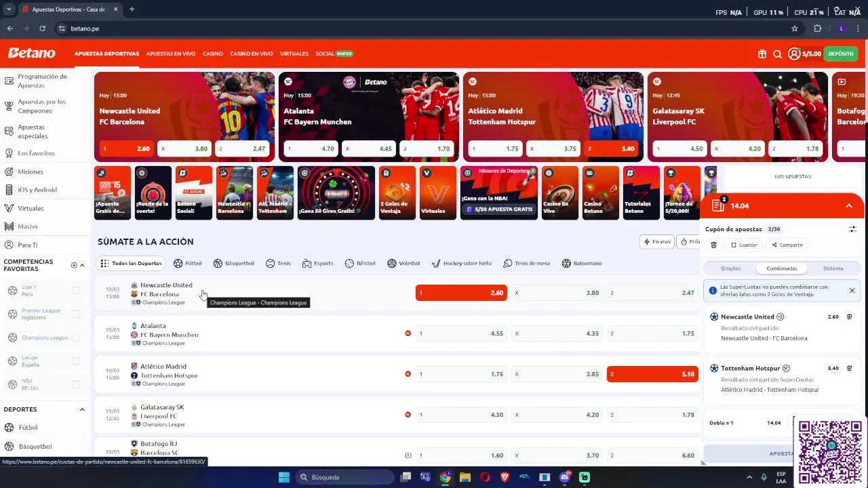Open Casino en Vivo in top menu

252,54
